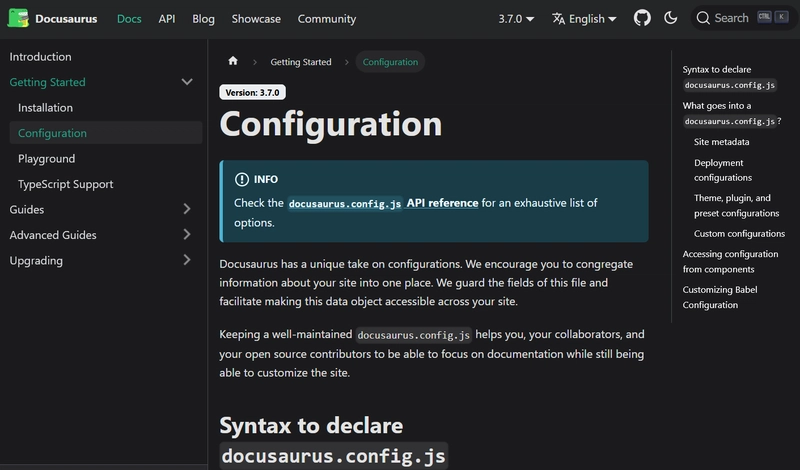This screenshot has height=470, width=800.
Task: Select Installation in the sidebar
Action: [x=45, y=108]
